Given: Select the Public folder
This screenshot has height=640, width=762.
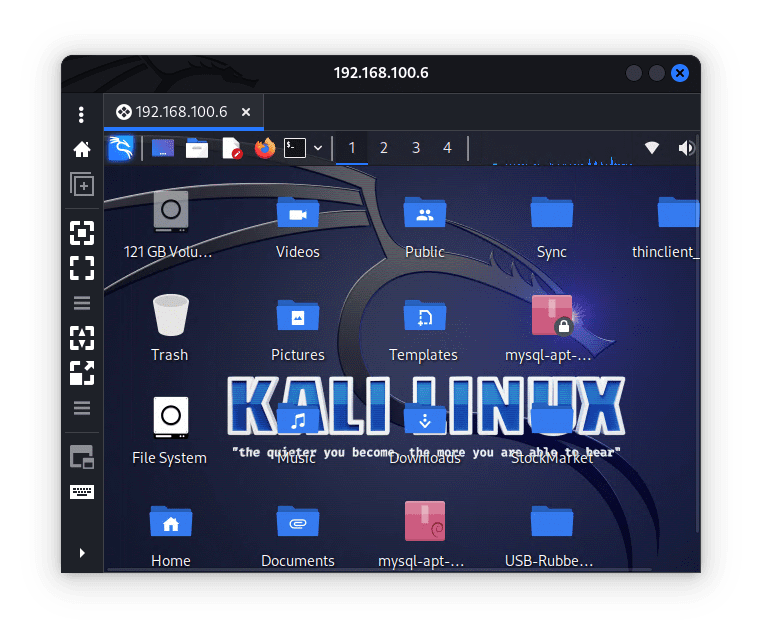Looking at the screenshot, I should point(425,227).
